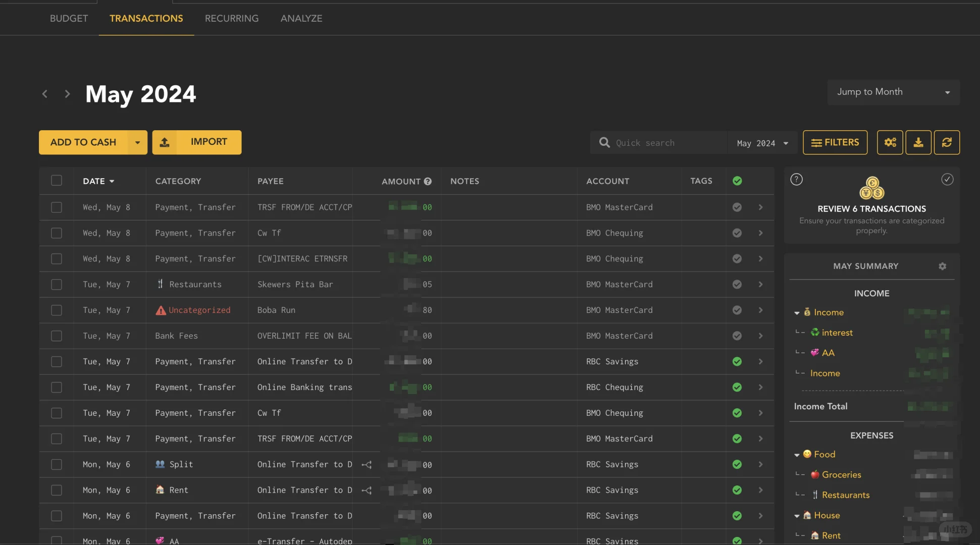Screen dimensions: 980x545
Task: Open the AA income category link
Action: click(828, 353)
